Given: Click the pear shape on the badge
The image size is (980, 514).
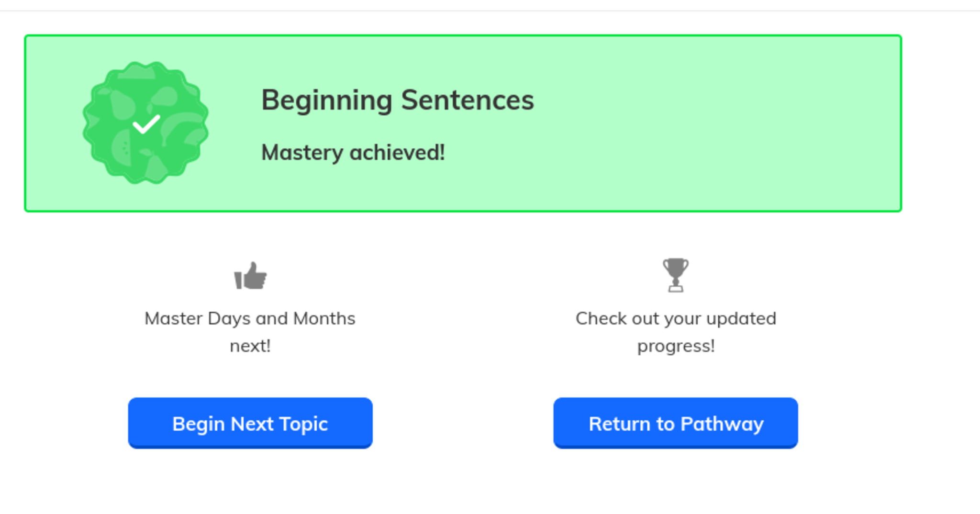Looking at the screenshot, I should (x=121, y=106).
